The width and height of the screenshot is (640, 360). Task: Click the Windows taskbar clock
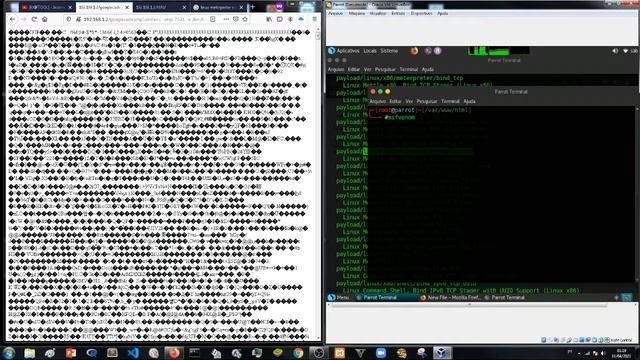(x=621, y=353)
